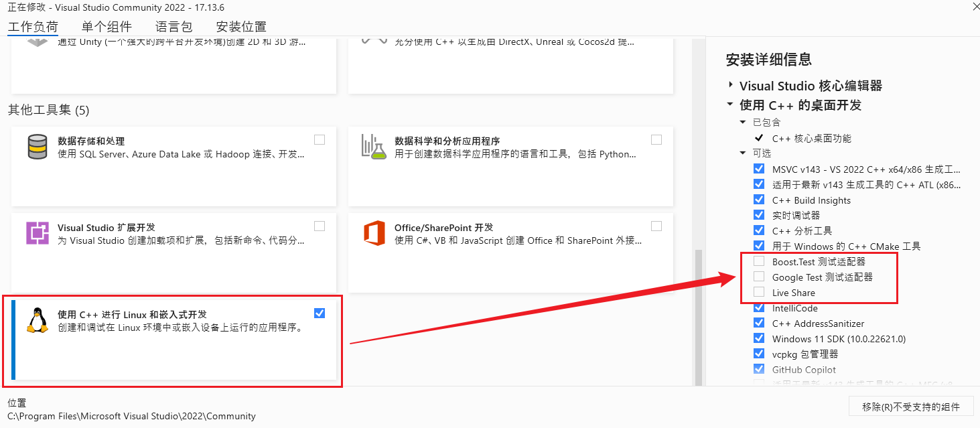Screen dimensions: 980x428
Task: Toggle the GitHub Copilot checkbox
Action: (x=759, y=369)
